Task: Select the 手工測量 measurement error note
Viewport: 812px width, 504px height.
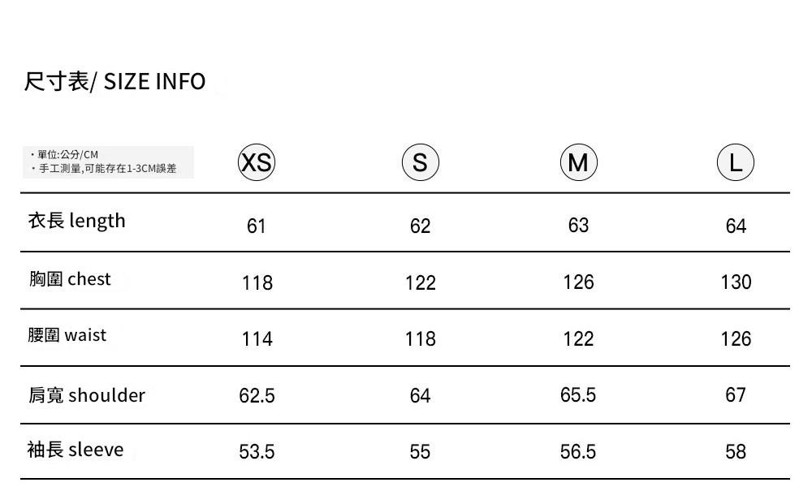Action: 106,169
